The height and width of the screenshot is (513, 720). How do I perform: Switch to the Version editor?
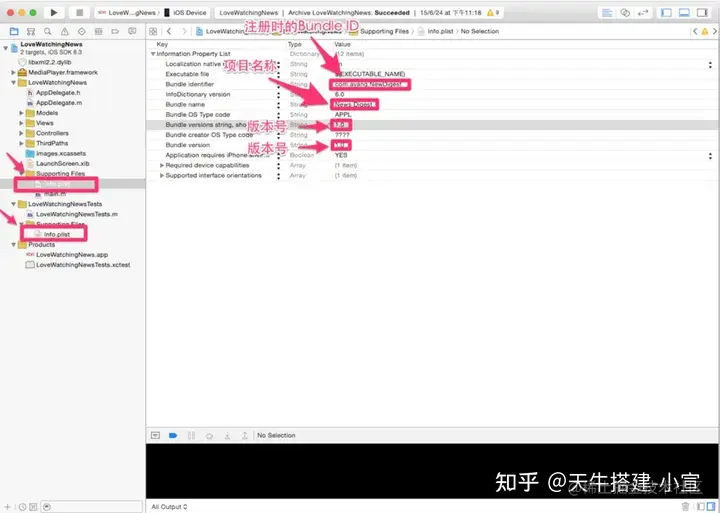click(643, 12)
